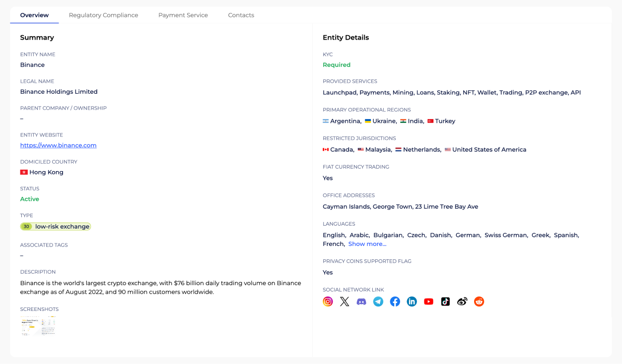Viewport: 622px width, 364px height.
Task: Click the Canada flag icon
Action: (x=326, y=150)
